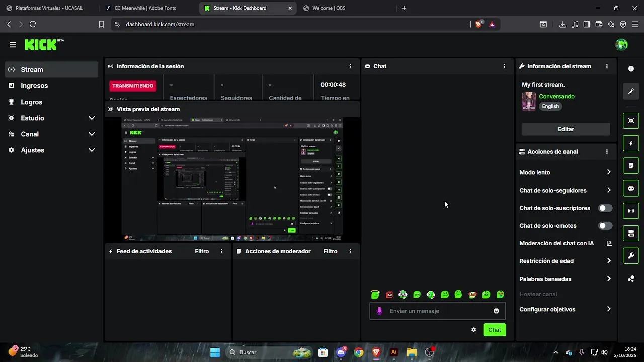This screenshot has width=644, height=362.
Task: Open Acciones de moderador three-dot menu
Action: pyautogui.click(x=350, y=251)
